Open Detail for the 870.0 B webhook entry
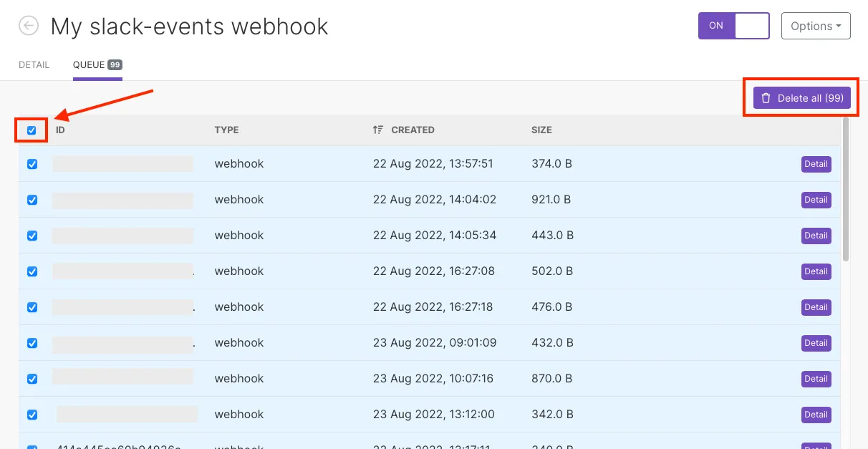The image size is (868, 449). coord(816,379)
